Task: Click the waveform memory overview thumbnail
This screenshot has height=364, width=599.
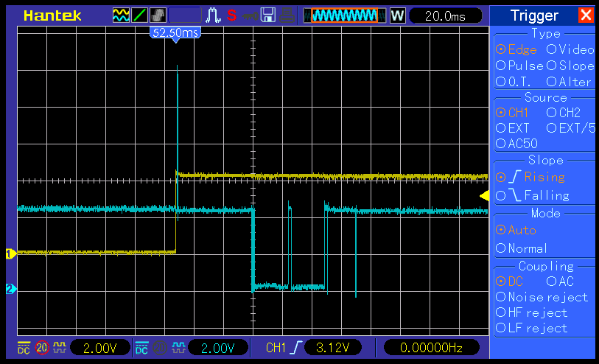Action: 345,15
